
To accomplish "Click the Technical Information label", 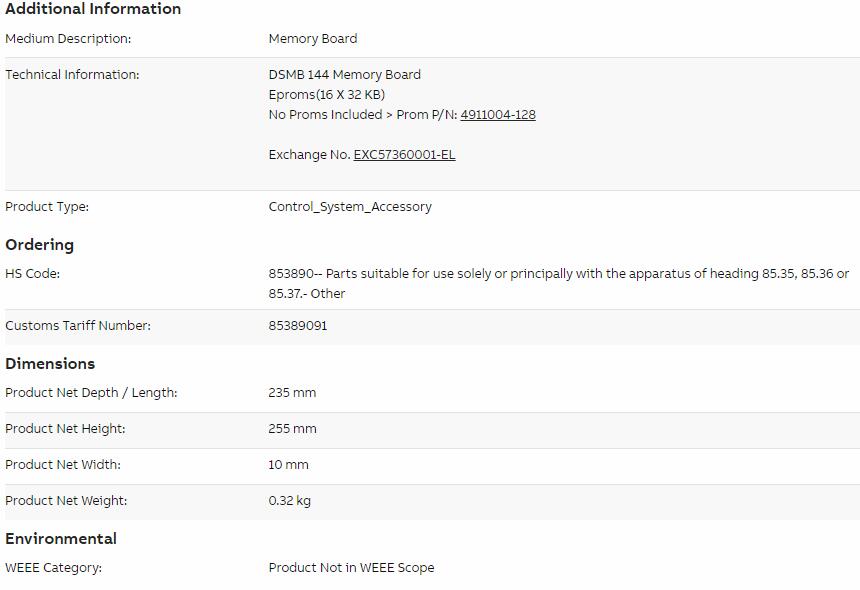I will point(72,75).
